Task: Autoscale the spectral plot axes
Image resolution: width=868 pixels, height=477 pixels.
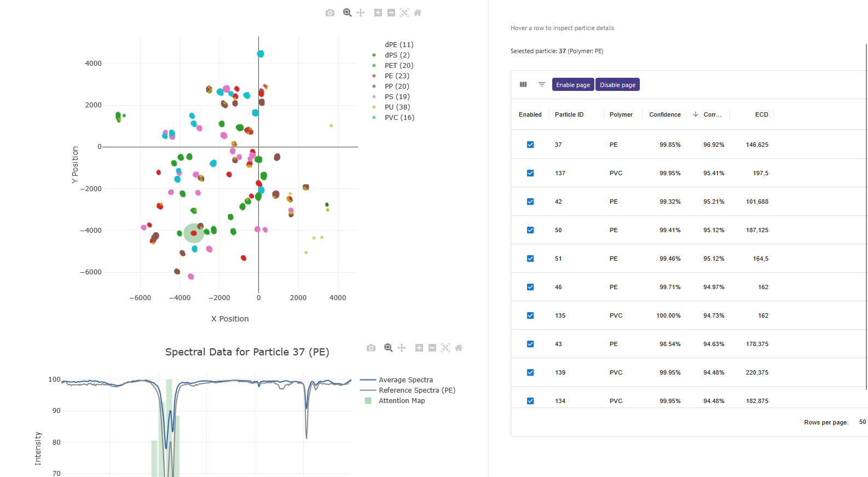Action: point(445,348)
